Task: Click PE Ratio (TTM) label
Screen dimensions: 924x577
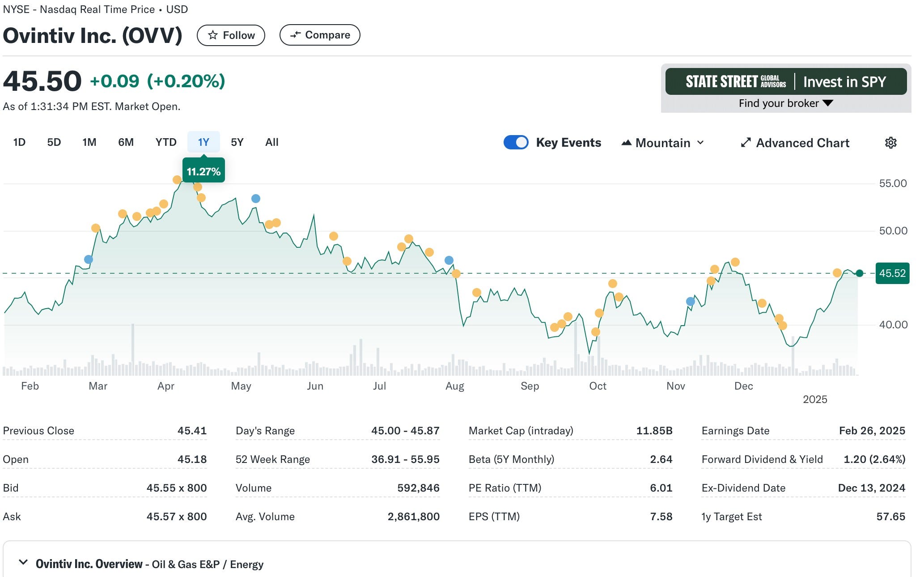Action: tap(505, 488)
